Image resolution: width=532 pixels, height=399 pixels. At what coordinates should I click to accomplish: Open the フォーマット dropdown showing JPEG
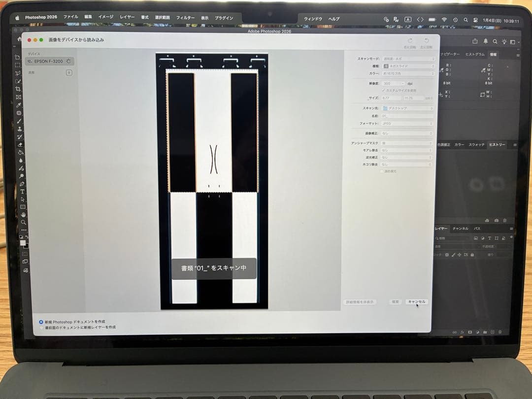point(409,123)
